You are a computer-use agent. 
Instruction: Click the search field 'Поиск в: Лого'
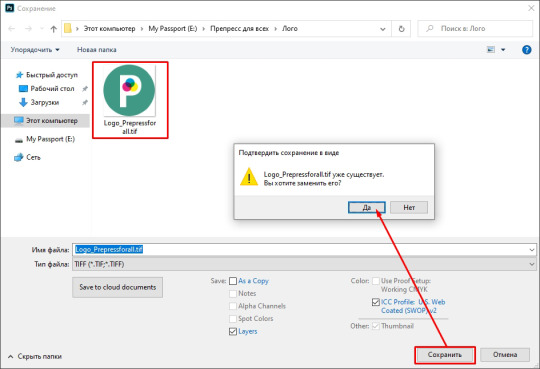[x=475, y=29]
